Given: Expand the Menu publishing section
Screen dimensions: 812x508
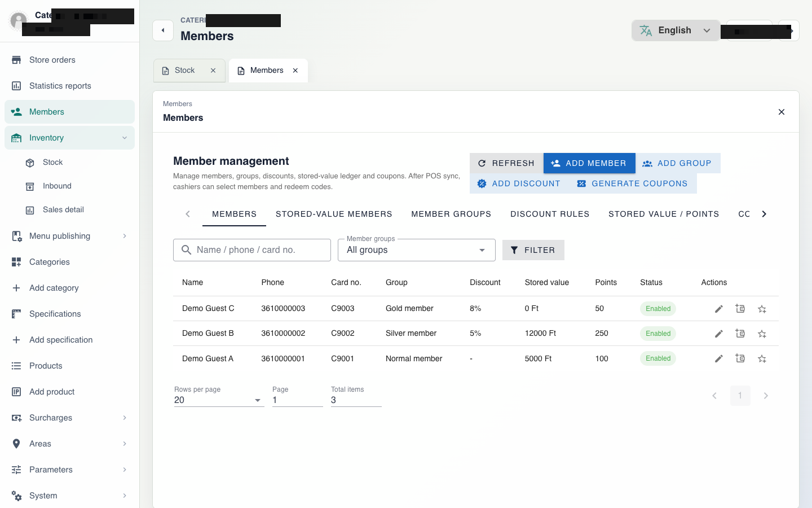Looking at the screenshot, I should pos(69,236).
